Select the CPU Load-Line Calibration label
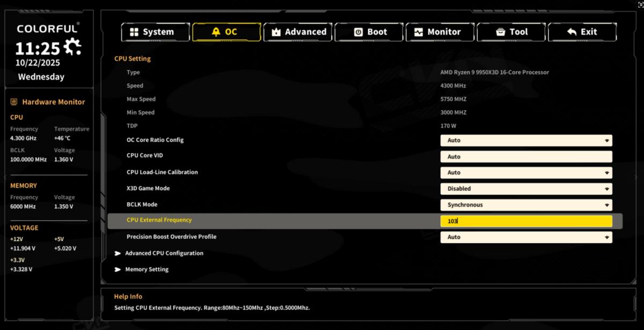The width and height of the screenshot is (644, 330). (162, 172)
